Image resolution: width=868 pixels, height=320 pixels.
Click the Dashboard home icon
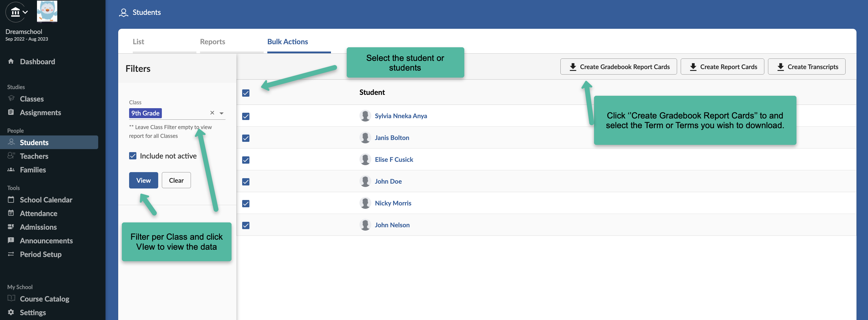[x=11, y=61]
